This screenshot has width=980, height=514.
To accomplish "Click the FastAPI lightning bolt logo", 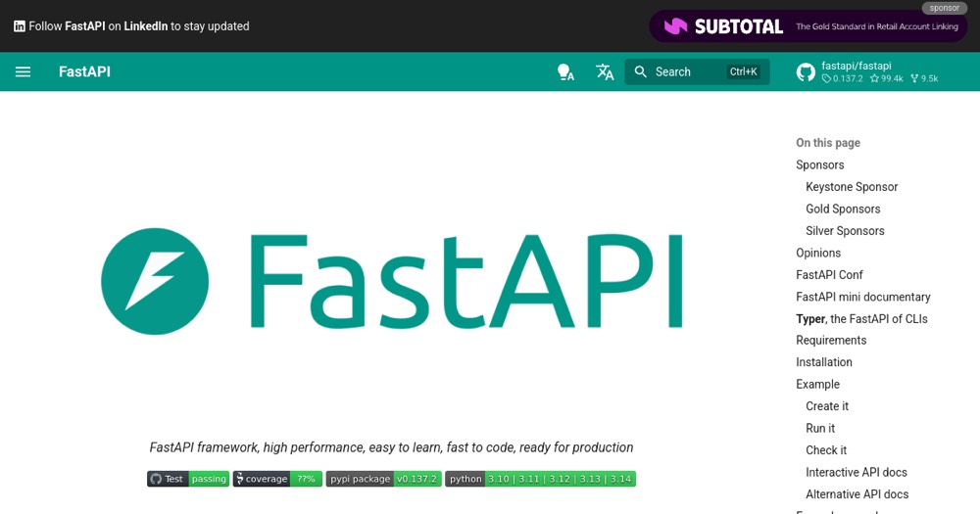I will click(x=155, y=281).
